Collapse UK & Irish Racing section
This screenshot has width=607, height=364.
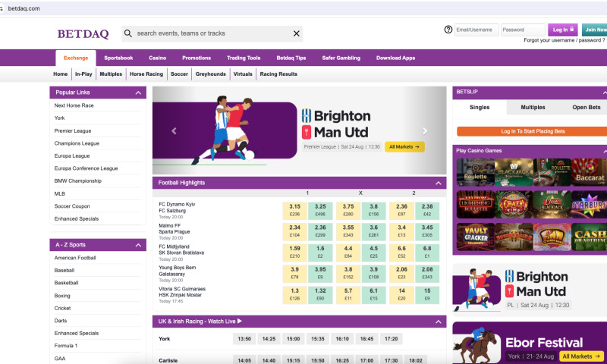[438, 322]
